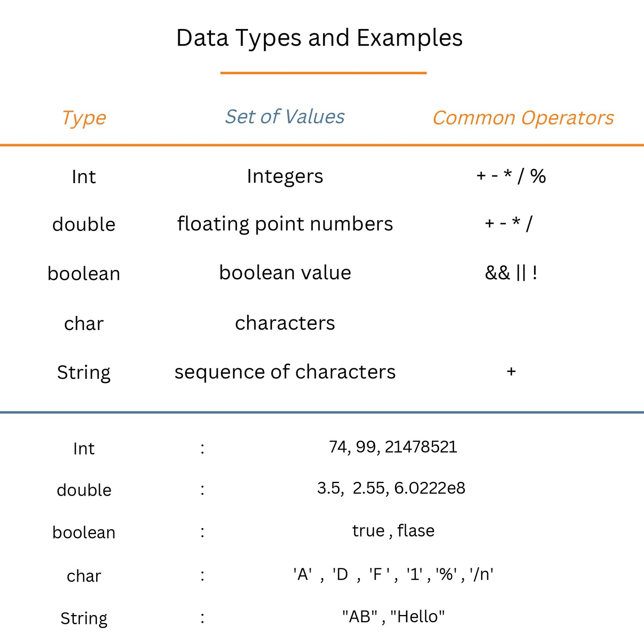Click the lone "+" operator for String
The width and height of the screenshot is (644, 644).
pyautogui.click(x=511, y=371)
